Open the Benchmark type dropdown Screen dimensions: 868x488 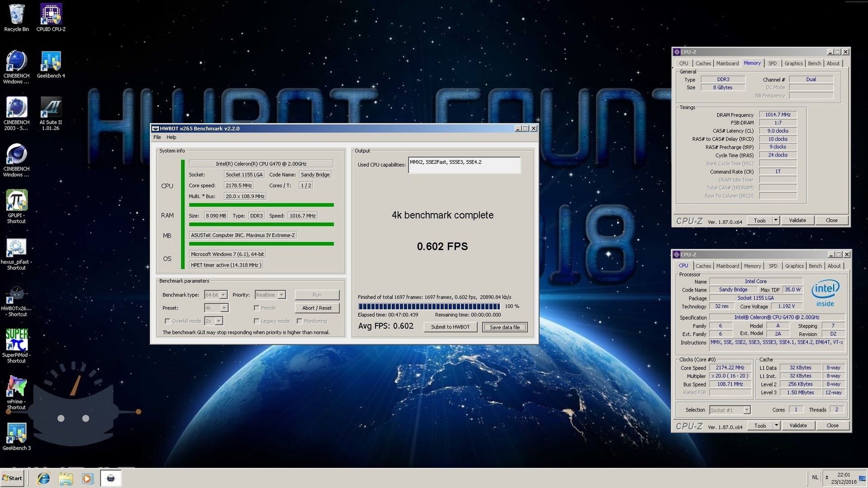coord(216,295)
